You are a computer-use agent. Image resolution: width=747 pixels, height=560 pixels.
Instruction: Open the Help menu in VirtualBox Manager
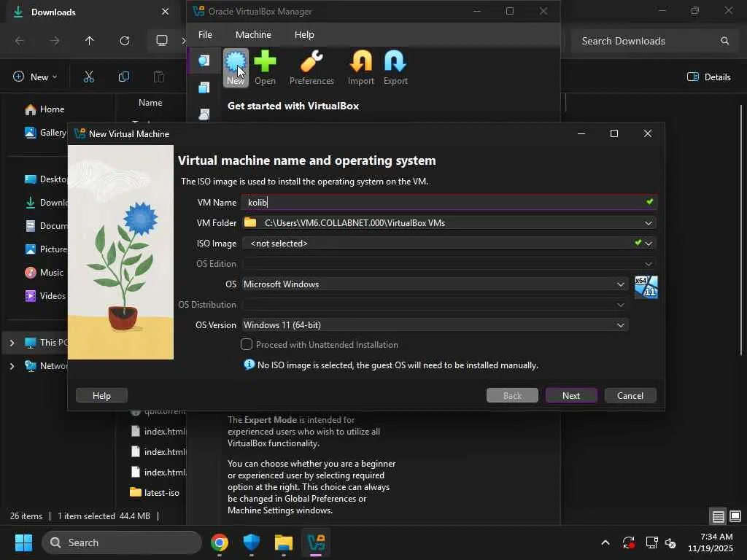point(304,35)
